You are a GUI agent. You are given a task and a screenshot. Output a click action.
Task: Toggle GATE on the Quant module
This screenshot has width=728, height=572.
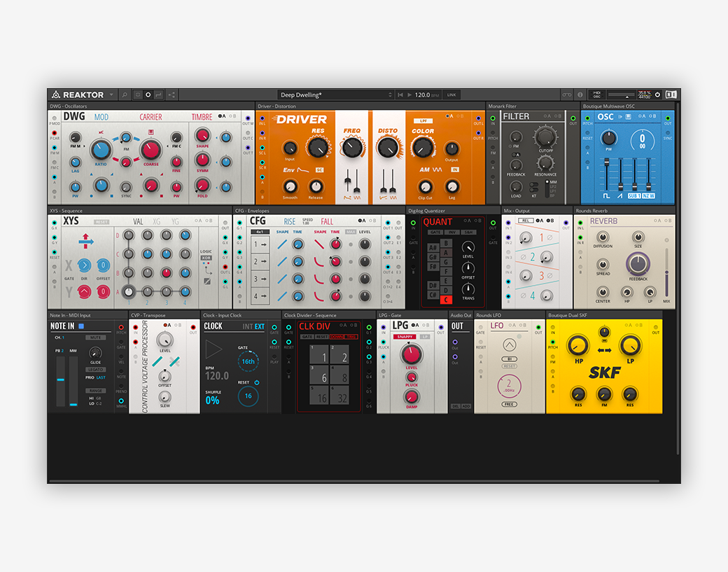tap(435, 232)
